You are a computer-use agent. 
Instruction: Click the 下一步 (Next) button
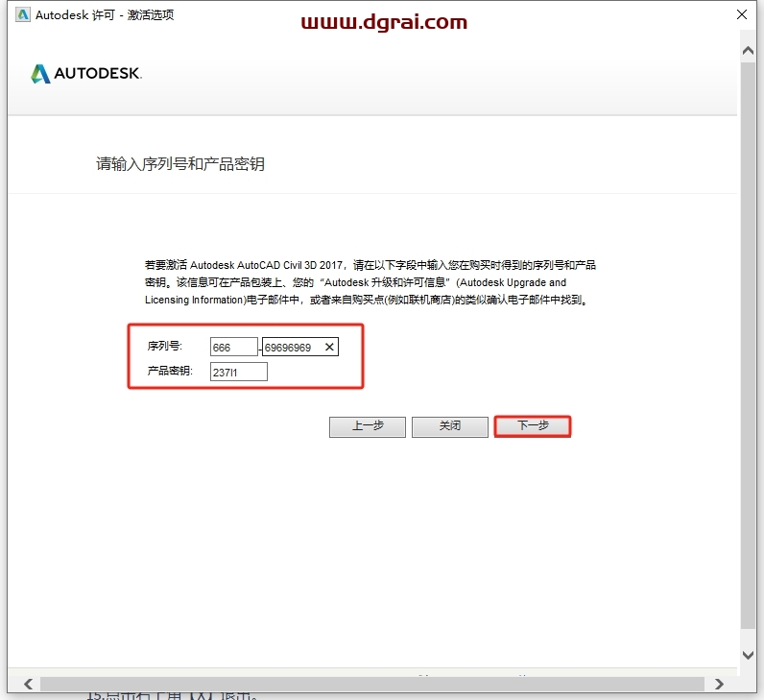coord(532,426)
